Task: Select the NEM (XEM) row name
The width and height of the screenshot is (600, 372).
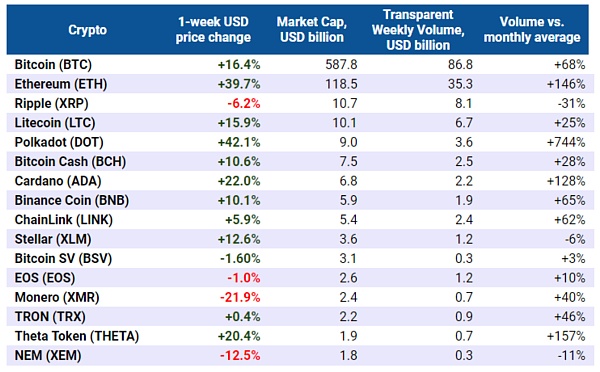Action: pyautogui.click(x=48, y=356)
